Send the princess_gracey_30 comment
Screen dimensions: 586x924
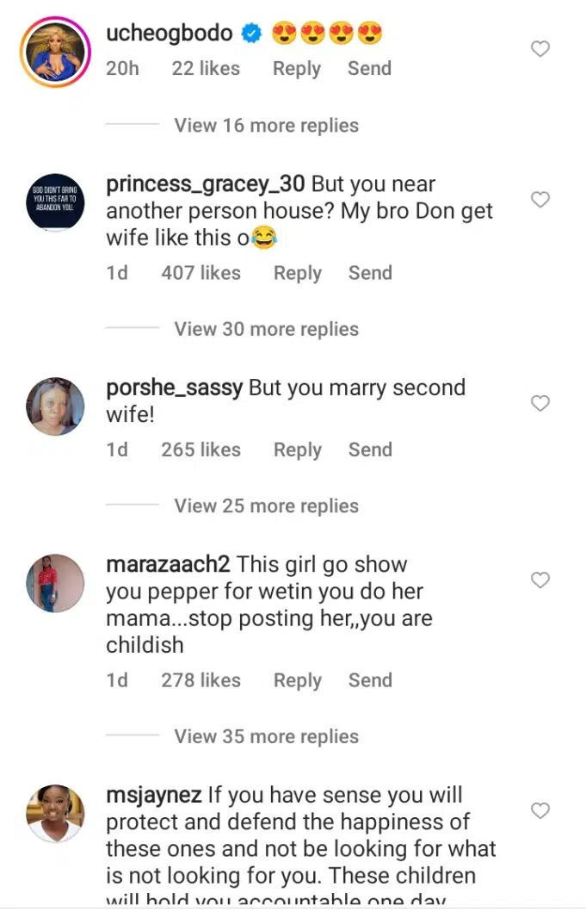[370, 273]
